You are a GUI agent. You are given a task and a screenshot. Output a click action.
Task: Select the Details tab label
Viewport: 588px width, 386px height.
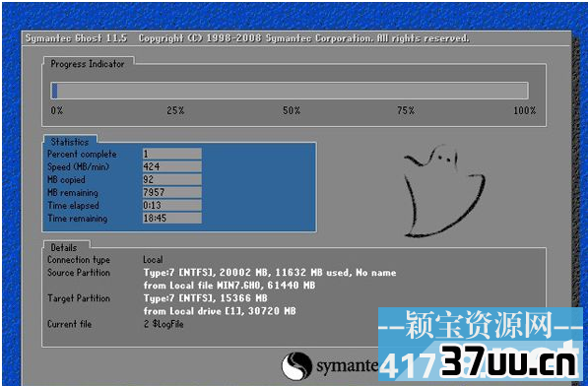click(x=64, y=248)
